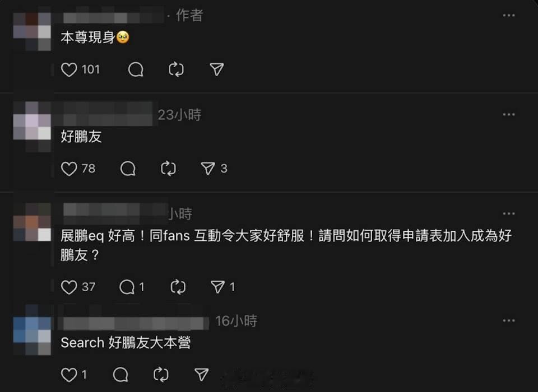Like the 展鵬eq 好高 comment with 37 likes
538x392 pixels.
pos(69,287)
